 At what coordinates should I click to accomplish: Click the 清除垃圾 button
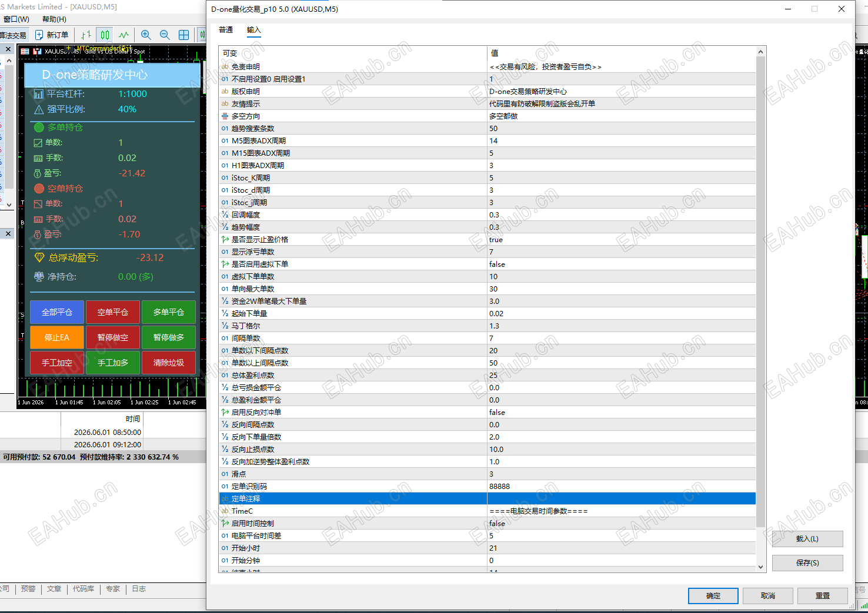[169, 363]
